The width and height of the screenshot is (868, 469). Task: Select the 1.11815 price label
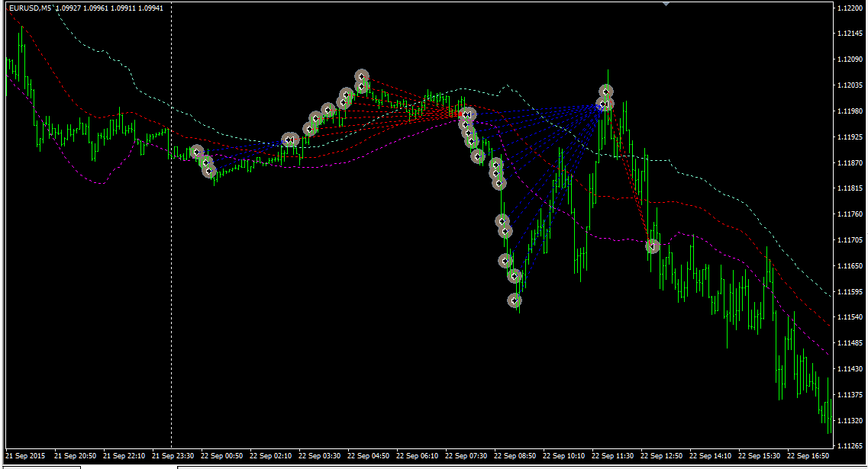pyautogui.click(x=850, y=188)
